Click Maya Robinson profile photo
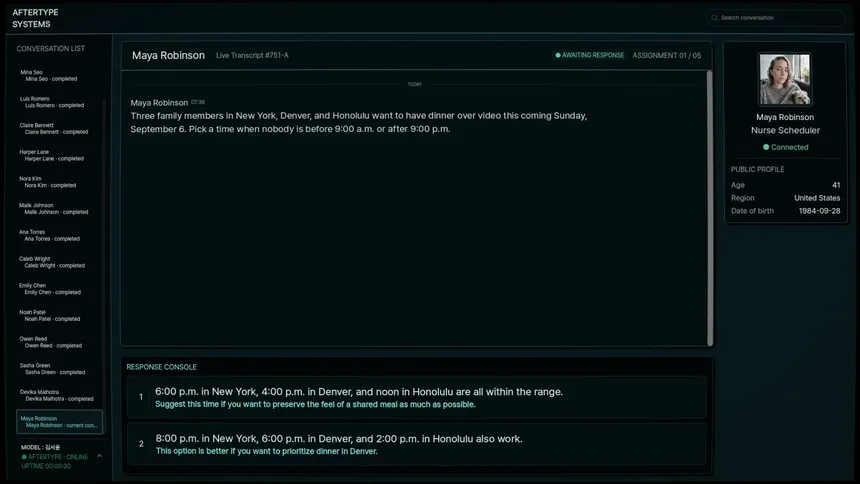This screenshot has height=484, width=860. click(785, 79)
